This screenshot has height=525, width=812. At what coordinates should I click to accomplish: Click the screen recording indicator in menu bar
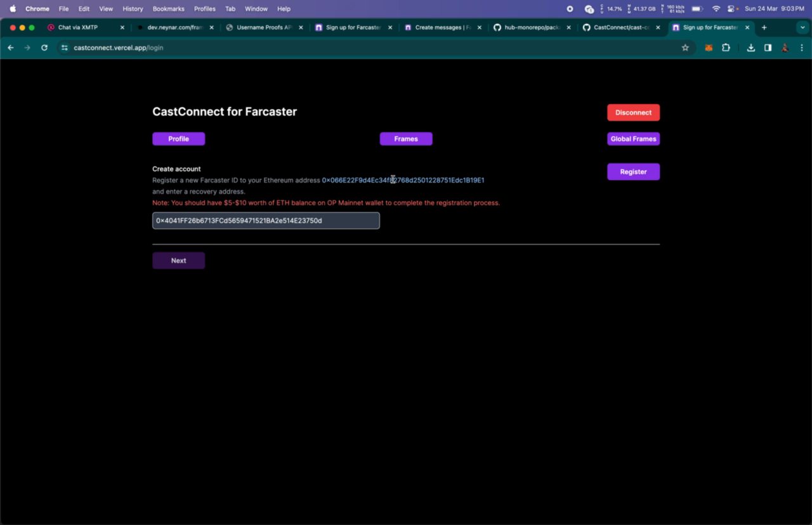[570, 9]
